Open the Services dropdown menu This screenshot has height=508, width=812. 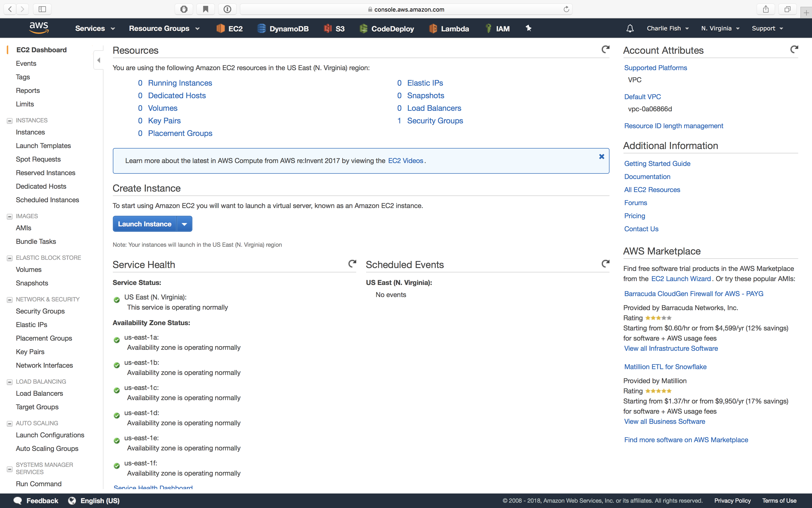pyautogui.click(x=95, y=29)
